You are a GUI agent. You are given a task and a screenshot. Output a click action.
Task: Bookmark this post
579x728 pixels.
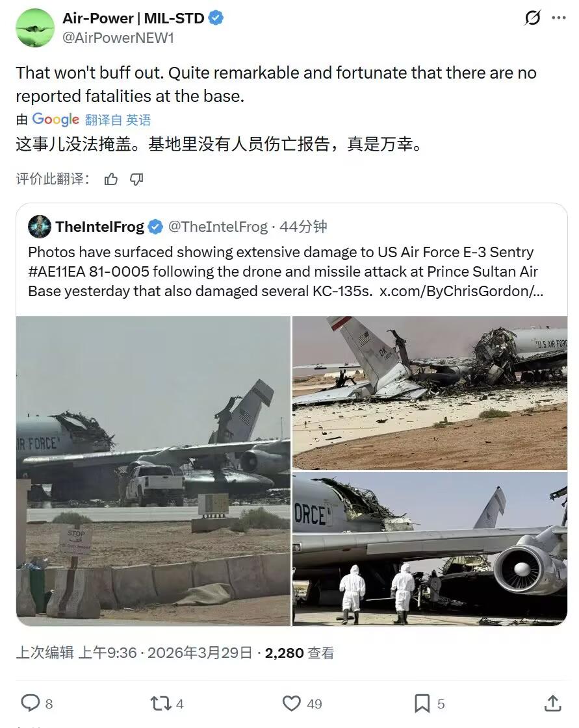click(x=422, y=703)
